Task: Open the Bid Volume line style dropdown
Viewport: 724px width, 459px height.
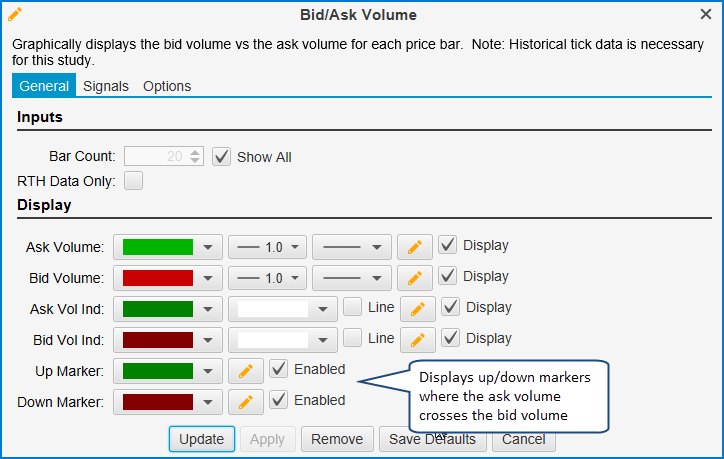Action: (351, 278)
